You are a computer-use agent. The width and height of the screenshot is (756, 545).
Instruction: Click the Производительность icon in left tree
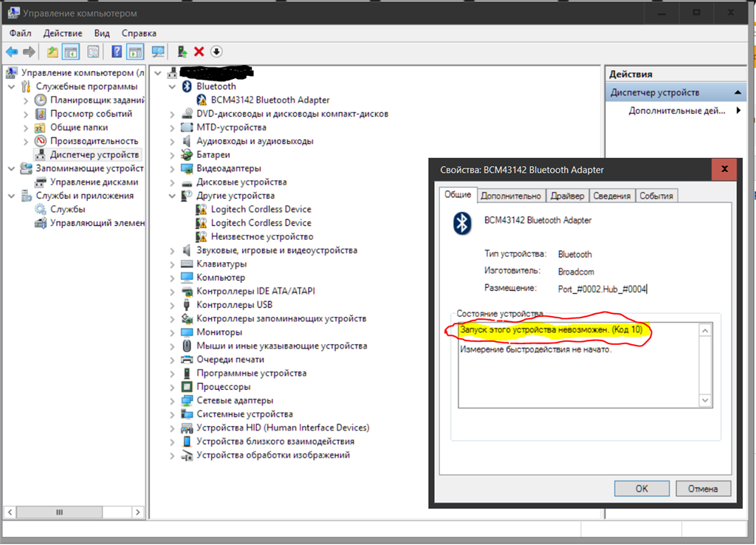point(41,141)
